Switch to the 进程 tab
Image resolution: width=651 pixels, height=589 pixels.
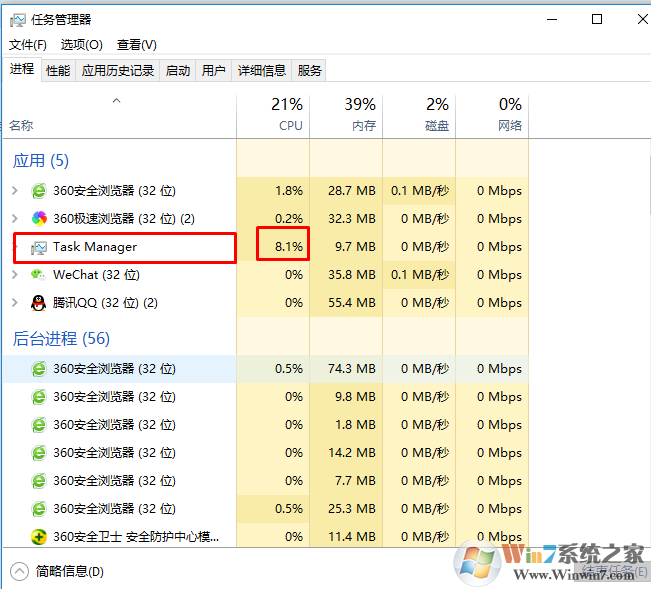tap(22, 69)
